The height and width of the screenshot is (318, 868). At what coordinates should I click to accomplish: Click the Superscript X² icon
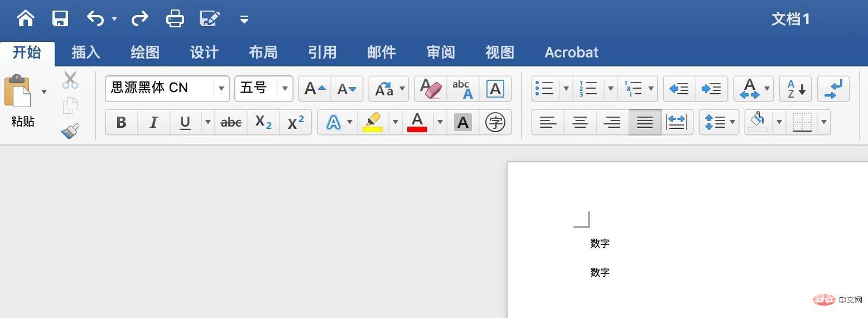coord(296,122)
